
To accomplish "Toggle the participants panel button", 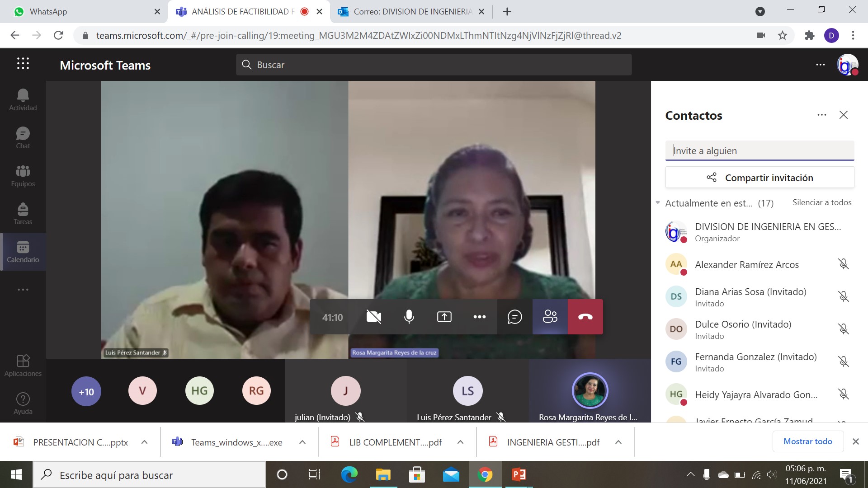I will click(550, 317).
